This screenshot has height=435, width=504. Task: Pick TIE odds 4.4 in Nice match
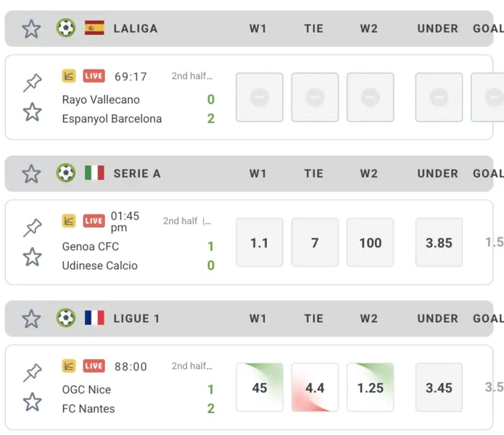pos(315,388)
